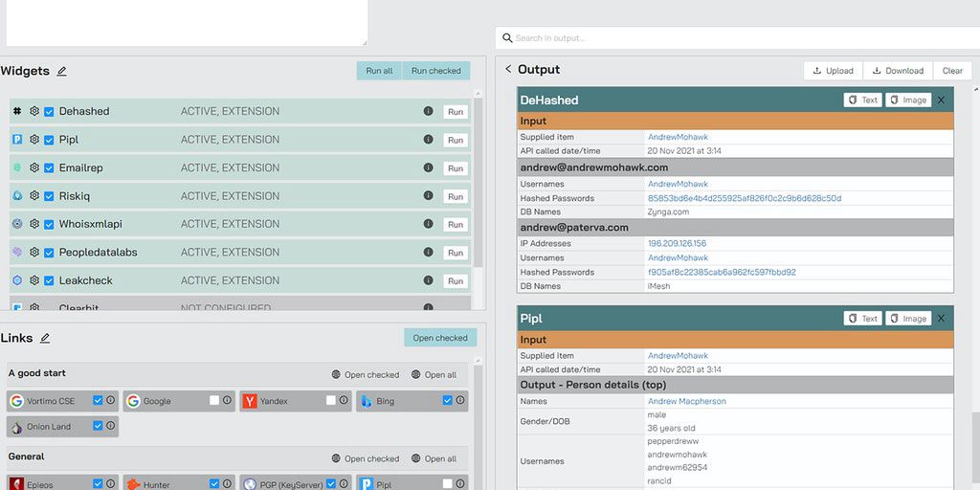The height and width of the screenshot is (490, 980).
Task: Copy DeHashed output as Text
Action: pos(862,100)
